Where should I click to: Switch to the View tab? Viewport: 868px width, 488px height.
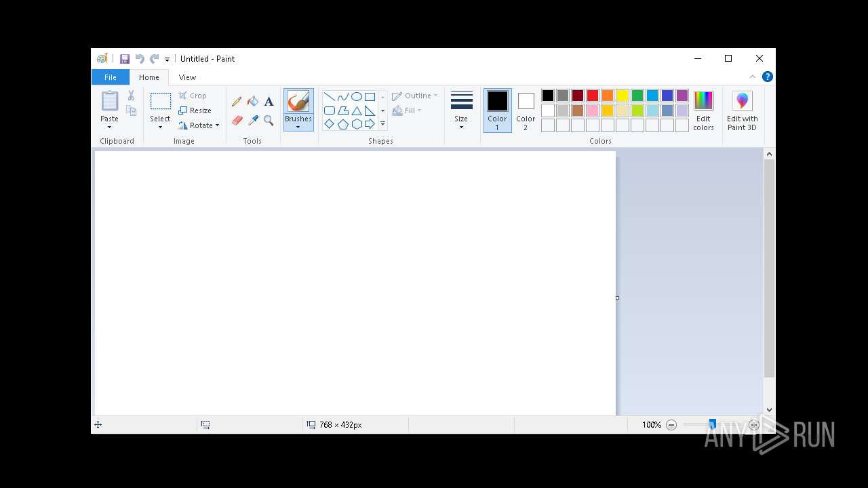click(x=187, y=77)
